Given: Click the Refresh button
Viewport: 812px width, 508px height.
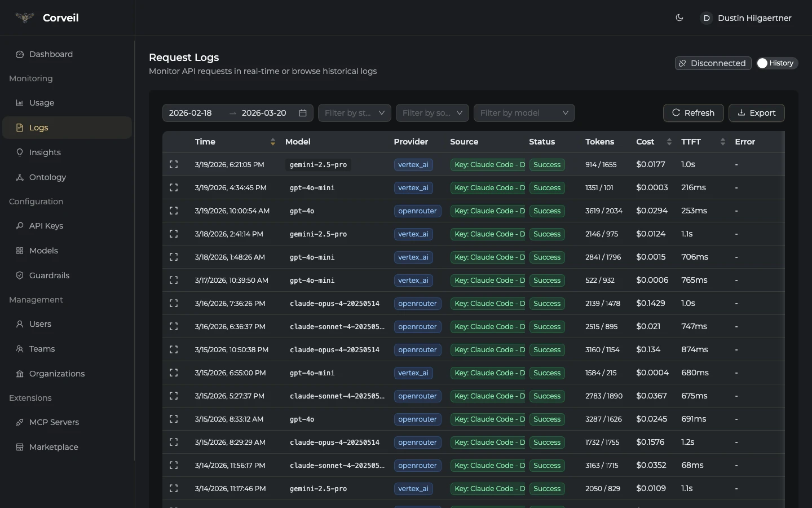Looking at the screenshot, I should click(694, 113).
